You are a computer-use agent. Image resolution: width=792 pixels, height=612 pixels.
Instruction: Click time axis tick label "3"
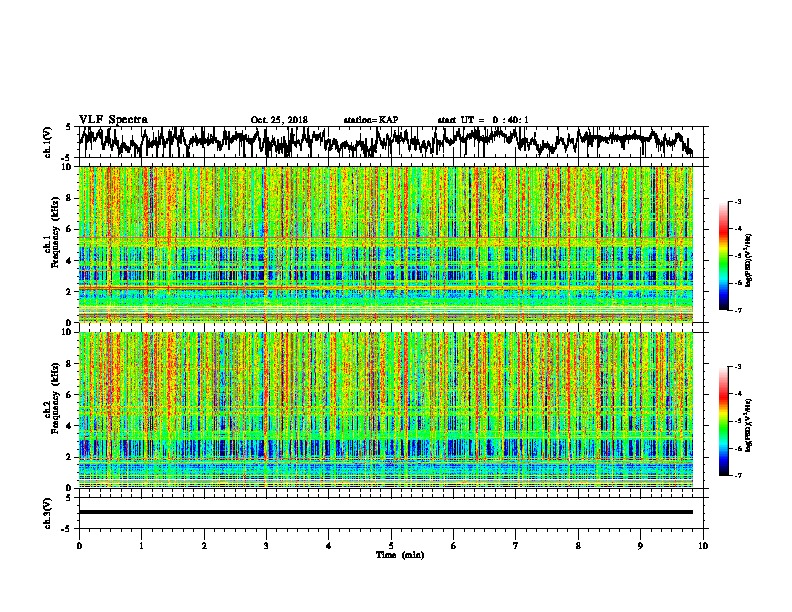tap(266, 546)
